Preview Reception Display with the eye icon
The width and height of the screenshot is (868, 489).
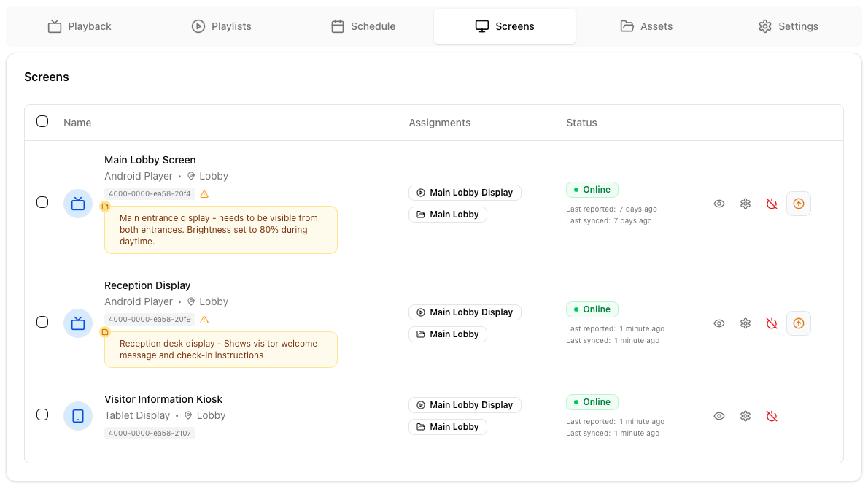(x=719, y=323)
